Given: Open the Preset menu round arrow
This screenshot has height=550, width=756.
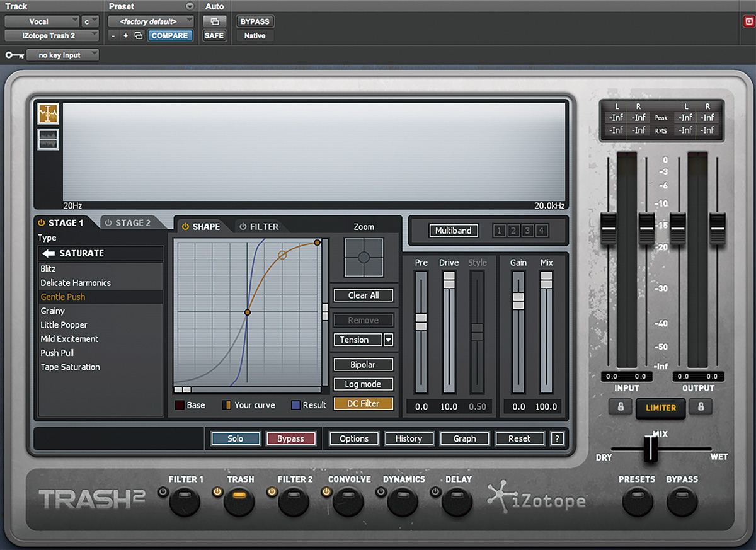Looking at the screenshot, I should (x=190, y=6).
